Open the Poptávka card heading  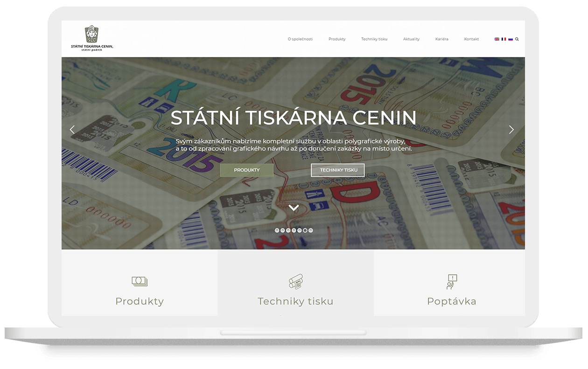click(x=452, y=301)
